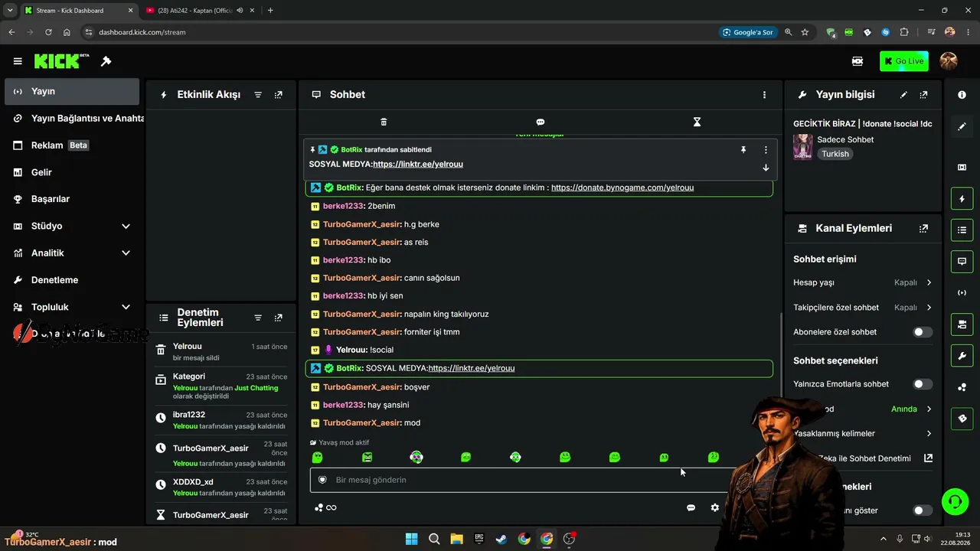The width and height of the screenshot is (980, 551).
Task: Open the linktr.ee link in BotRix SOSYAL MEDYA message
Action: (x=472, y=368)
